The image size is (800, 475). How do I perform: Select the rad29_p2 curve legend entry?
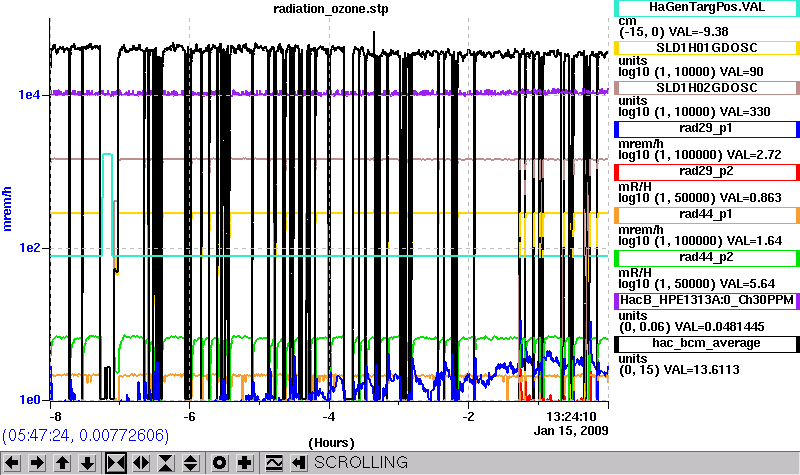point(707,171)
